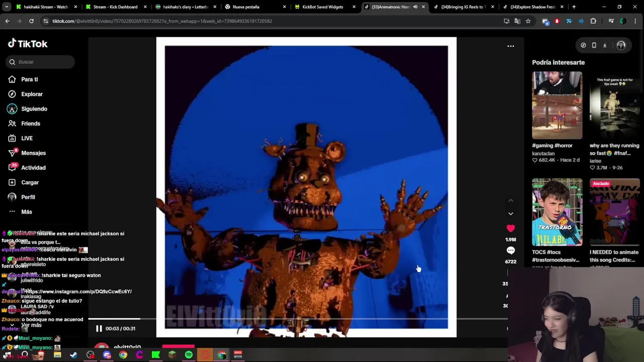Open Actividad notifications
This screenshot has height=362, width=644.
[x=33, y=167]
